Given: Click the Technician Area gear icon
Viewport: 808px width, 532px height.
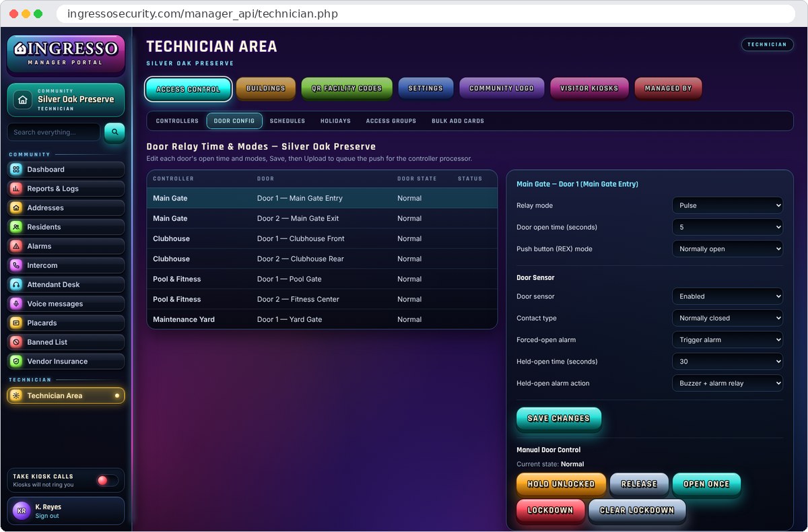Looking at the screenshot, I should click(16, 396).
